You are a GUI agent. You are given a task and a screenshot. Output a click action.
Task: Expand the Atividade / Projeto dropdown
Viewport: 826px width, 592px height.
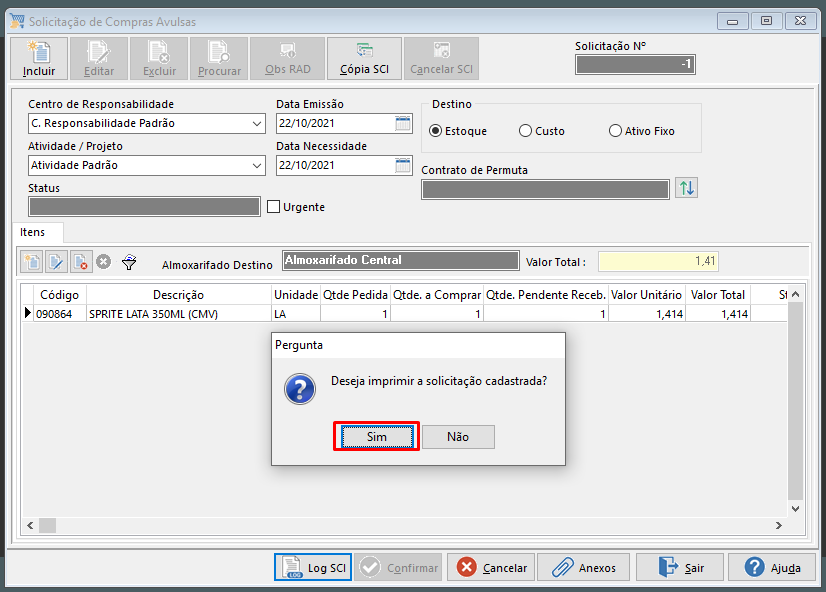257,165
